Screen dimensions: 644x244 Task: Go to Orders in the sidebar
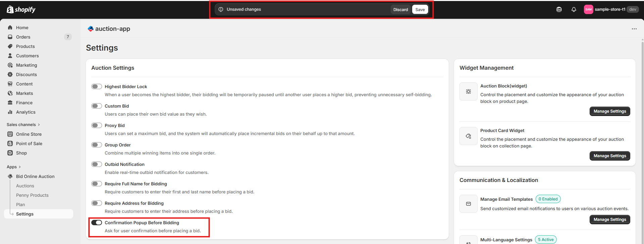[x=23, y=37]
